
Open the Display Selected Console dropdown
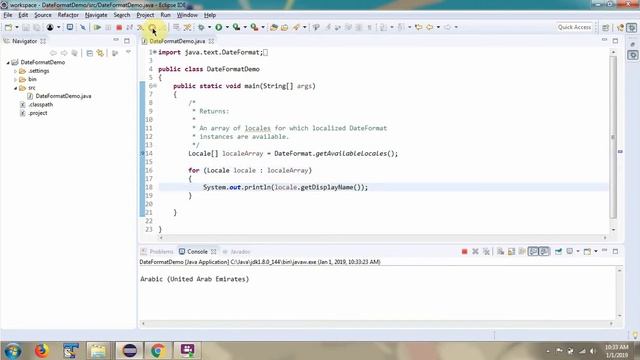point(578,251)
